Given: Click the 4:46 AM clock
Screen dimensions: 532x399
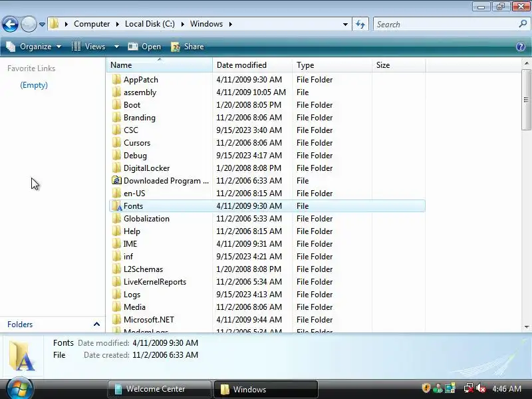Looking at the screenshot, I should click(507, 388).
